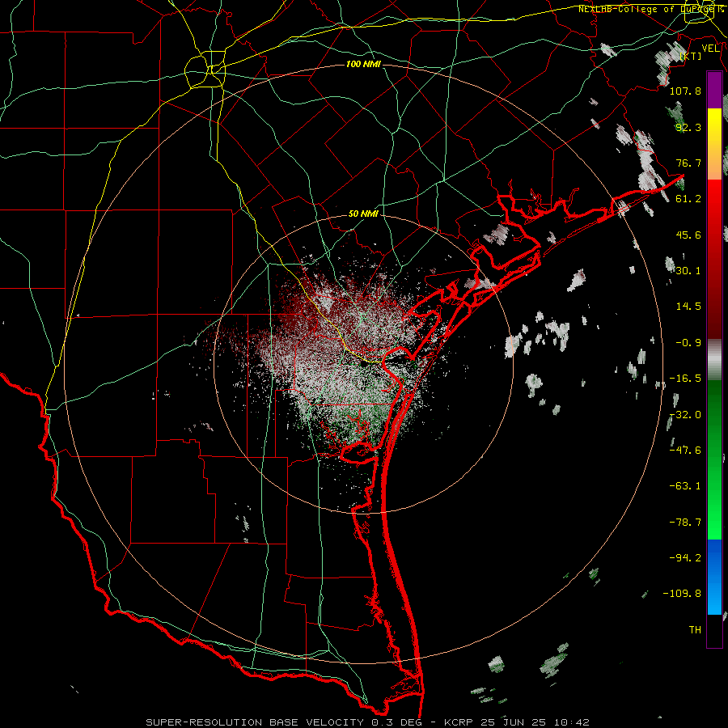Click the [KT] units label
Image resolution: width=728 pixels, height=728 pixels.
(x=691, y=56)
